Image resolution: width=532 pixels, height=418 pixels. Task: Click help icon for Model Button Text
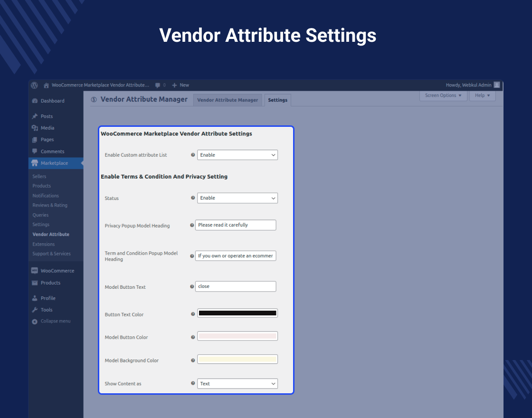192,287
